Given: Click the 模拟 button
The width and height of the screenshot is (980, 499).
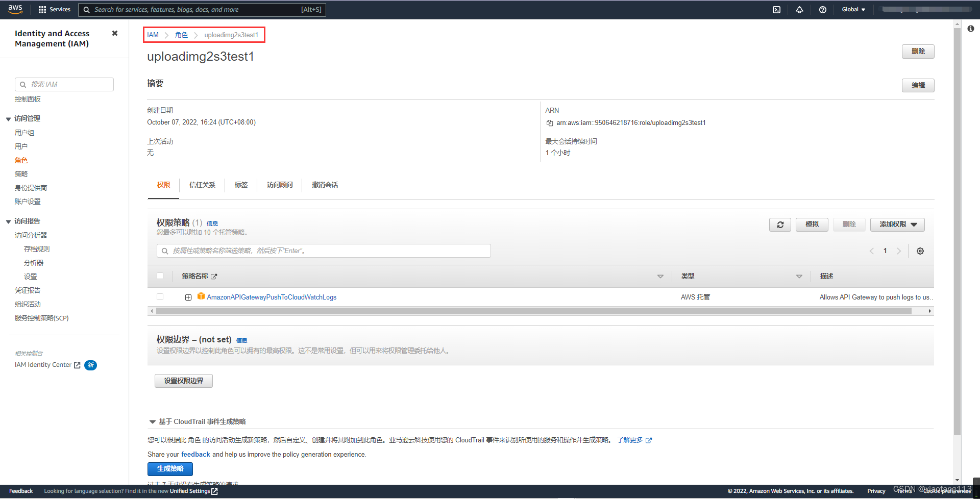Looking at the screenshot, I should [x=812, y=224].
